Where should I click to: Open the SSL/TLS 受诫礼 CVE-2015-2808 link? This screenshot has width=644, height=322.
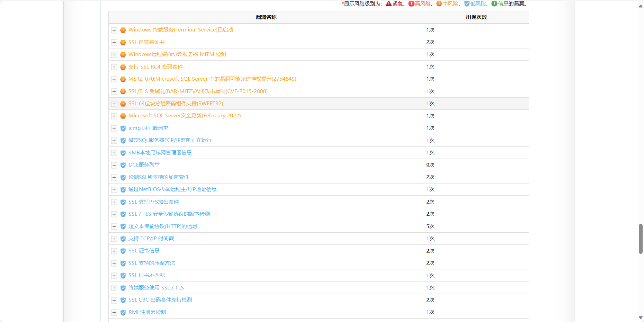coord(198,91)
